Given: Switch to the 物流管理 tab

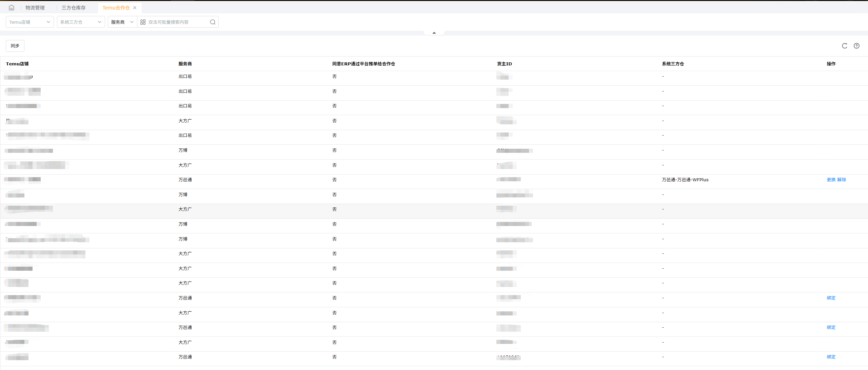Looking at the screenshot, I should coord(35,7).
